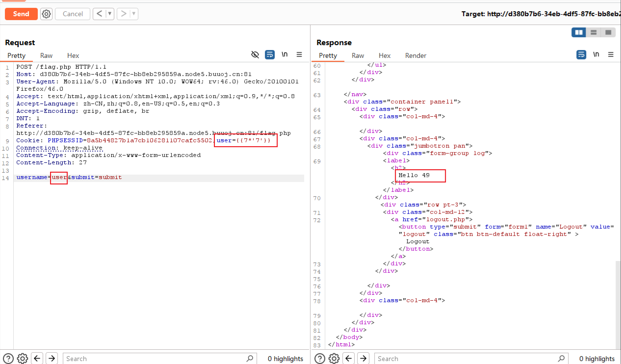The height and width of the screenshot is (364, 621).
Task: Click the Host header line
Action: click(134, 74)
